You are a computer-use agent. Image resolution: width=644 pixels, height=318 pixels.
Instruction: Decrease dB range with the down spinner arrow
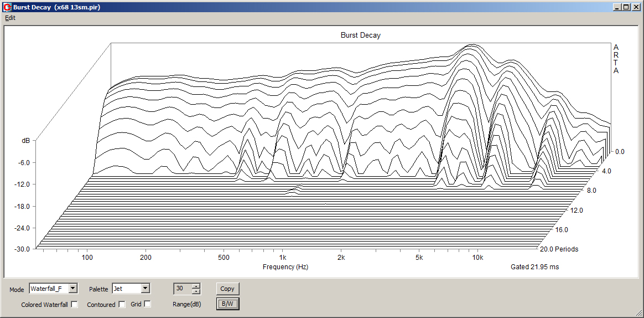click(195, 291)
